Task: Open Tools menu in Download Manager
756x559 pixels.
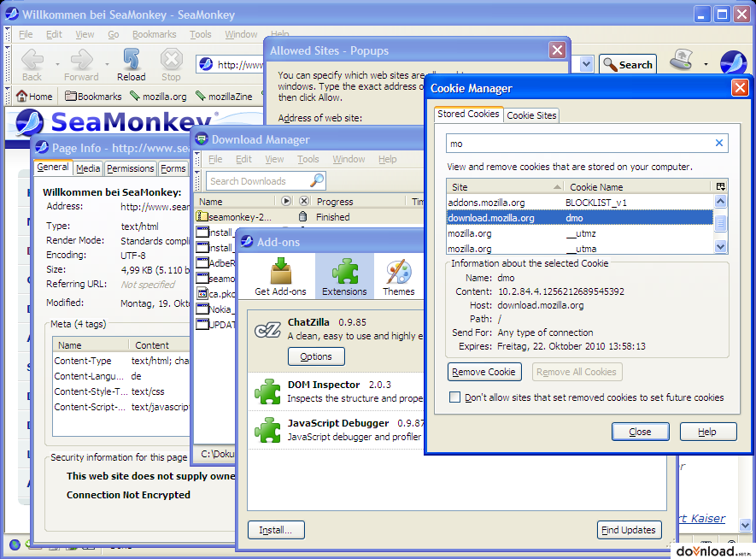Action: tap(308, 159)
